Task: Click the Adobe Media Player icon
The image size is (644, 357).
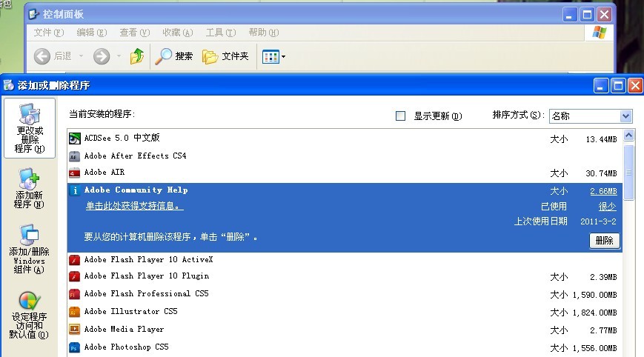Action: tap(74, 330)
